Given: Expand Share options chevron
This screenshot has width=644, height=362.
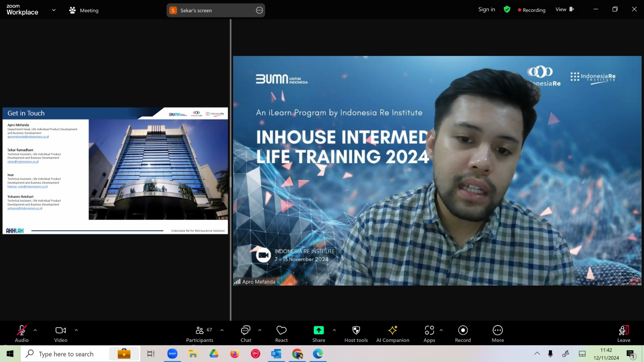Looking at the screenshot, I should [x=334, y=330].
